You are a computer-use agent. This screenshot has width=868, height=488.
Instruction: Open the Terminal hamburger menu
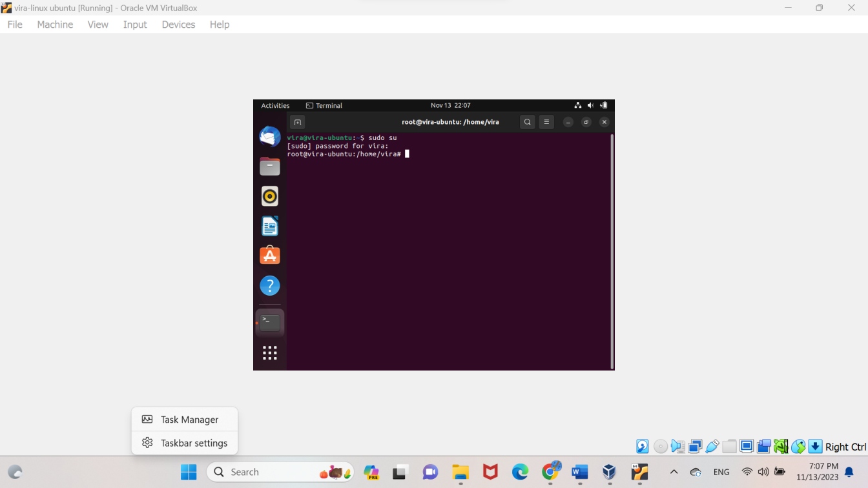click(546, 122)
